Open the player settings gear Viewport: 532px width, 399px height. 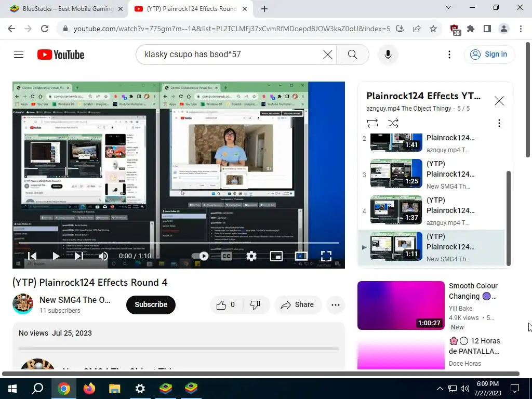[251, 256]
